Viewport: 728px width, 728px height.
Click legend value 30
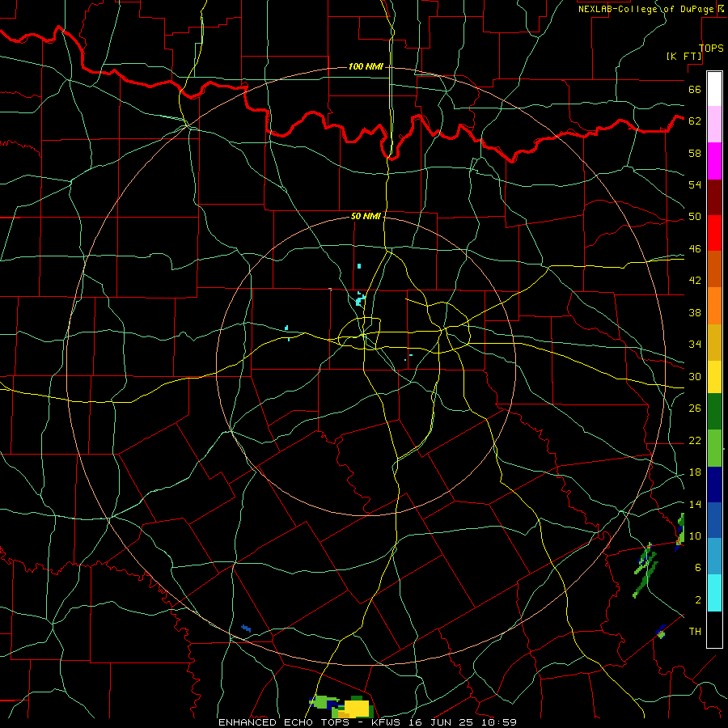coord(695,376)
